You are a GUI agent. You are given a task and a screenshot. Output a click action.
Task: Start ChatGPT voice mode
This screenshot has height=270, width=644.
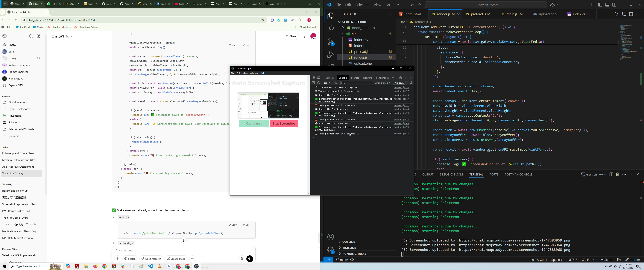(250, 259)
